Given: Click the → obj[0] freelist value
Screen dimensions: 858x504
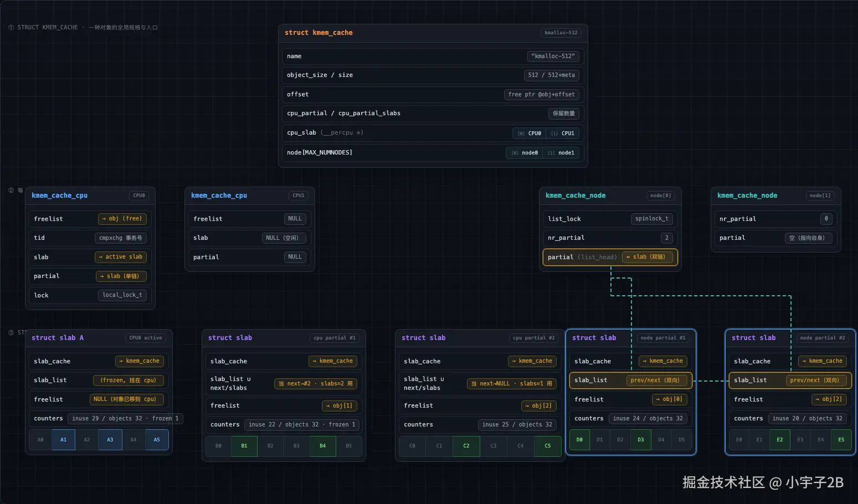Looking at the screenshot, I should pyautogui.click(x=670, y=399).
